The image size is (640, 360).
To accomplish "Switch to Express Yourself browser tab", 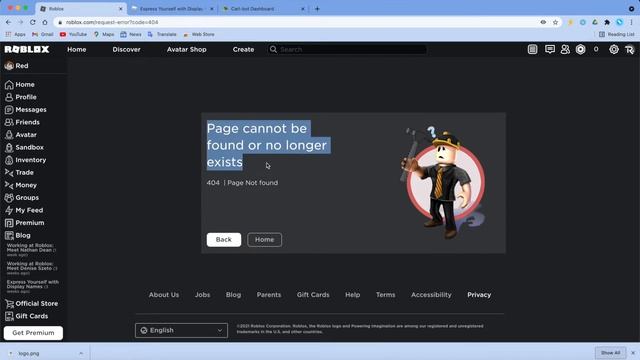I will (x=173, y=9).
